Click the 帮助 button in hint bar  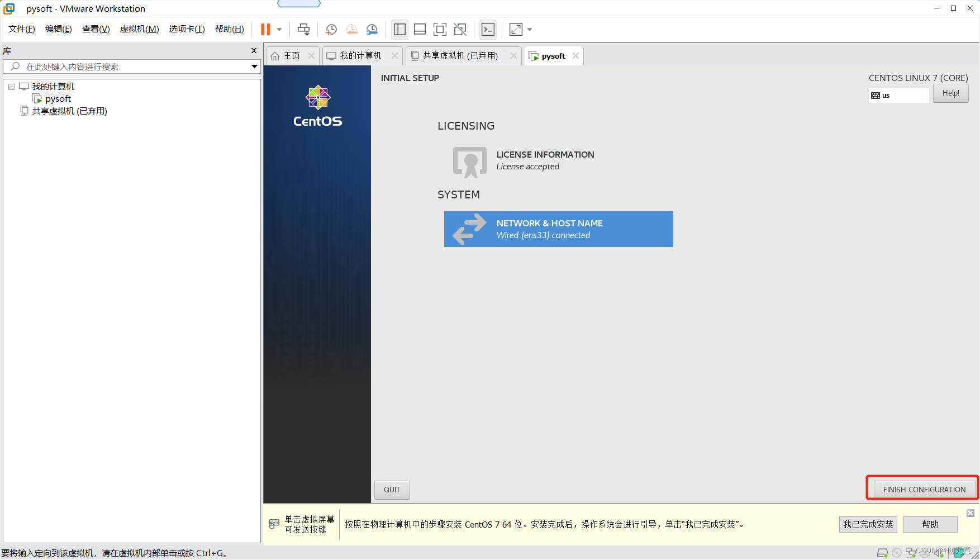(930, 524)
